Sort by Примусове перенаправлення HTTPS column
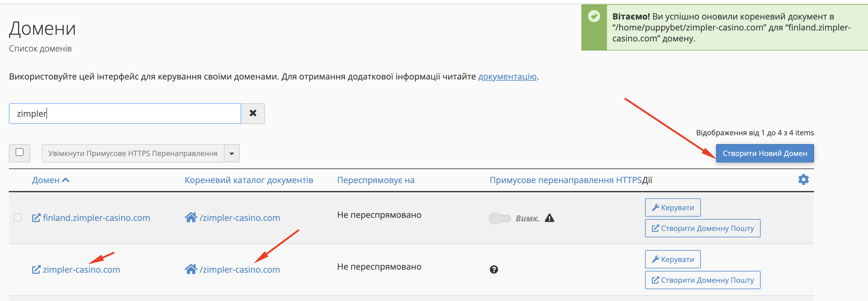868x301 pixels. pyautogui.click(x=565, y=180)
